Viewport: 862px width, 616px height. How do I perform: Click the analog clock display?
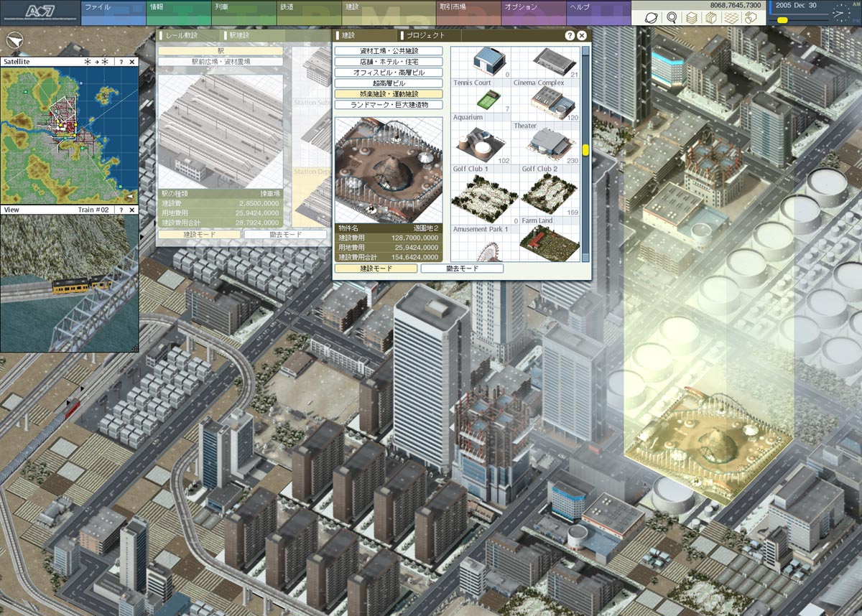840,13
